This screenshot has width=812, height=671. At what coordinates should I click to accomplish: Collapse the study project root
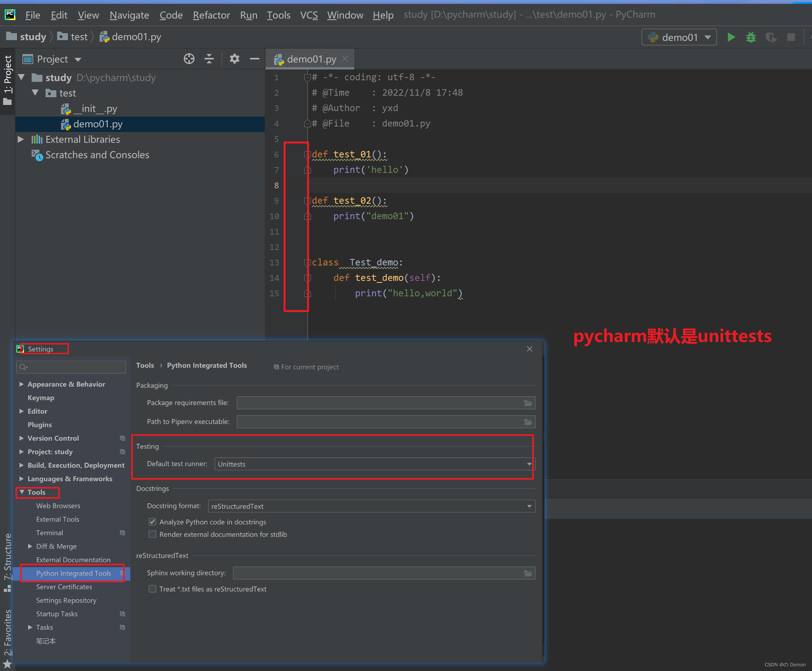point(22,78)
